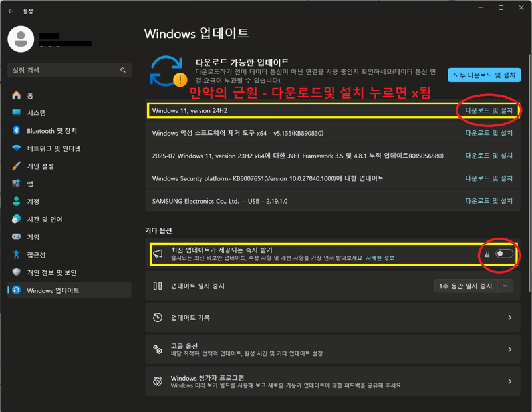Open 시간 및 언어 settings
532x412 pixels.
pos(69,219)
